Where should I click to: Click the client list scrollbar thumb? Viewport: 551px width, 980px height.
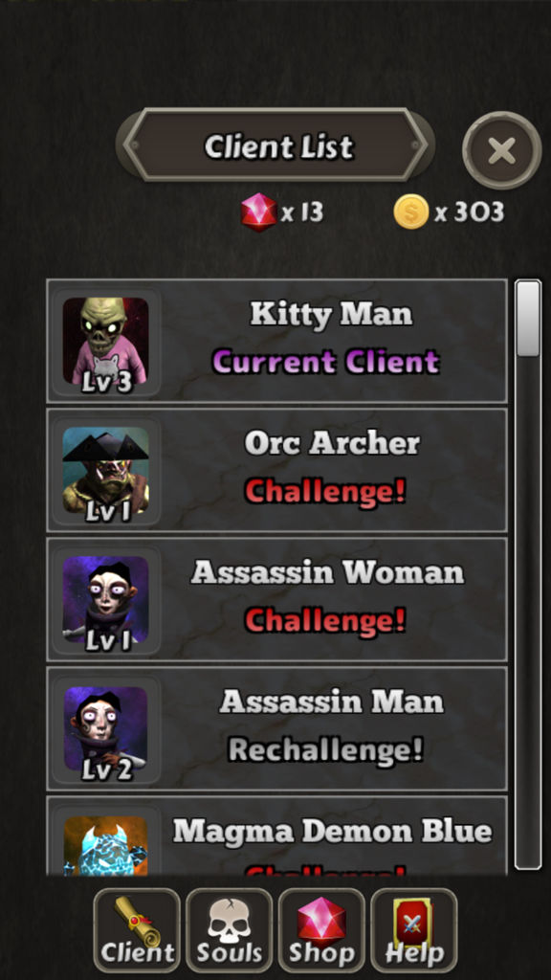(528, 319)
